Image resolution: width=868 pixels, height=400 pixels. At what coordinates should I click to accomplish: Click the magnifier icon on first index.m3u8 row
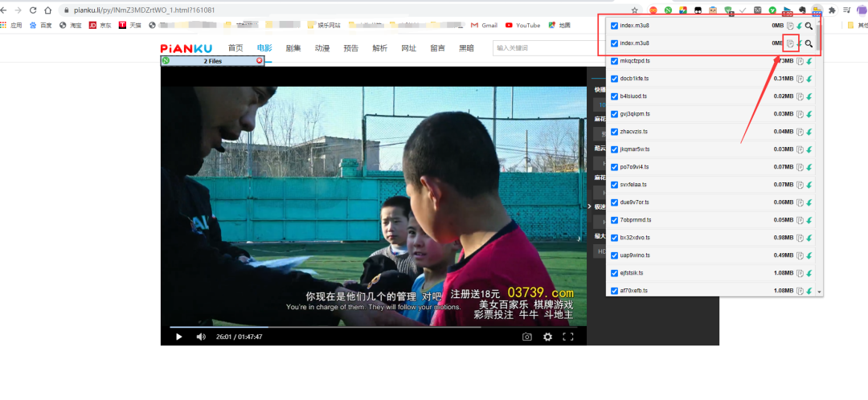809,26
